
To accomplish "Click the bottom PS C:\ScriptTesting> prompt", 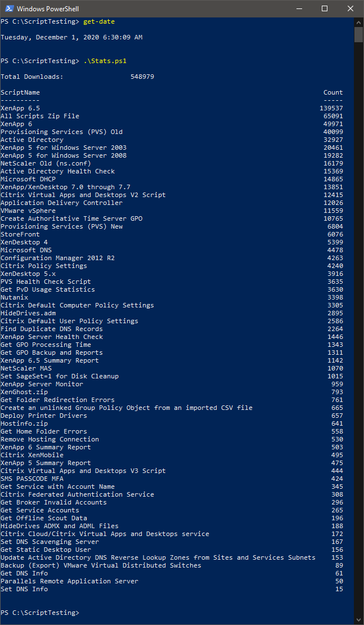I will pyautogui.click(x=40, y=613).
